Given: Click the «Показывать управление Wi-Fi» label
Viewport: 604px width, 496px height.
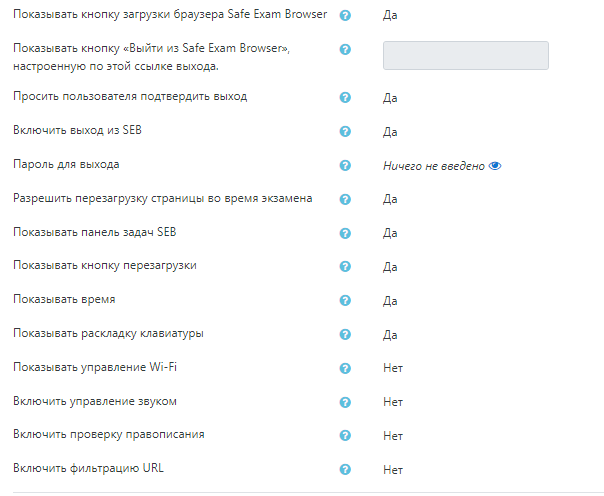Looking at the screenshot, I should (x=96, y=367).
